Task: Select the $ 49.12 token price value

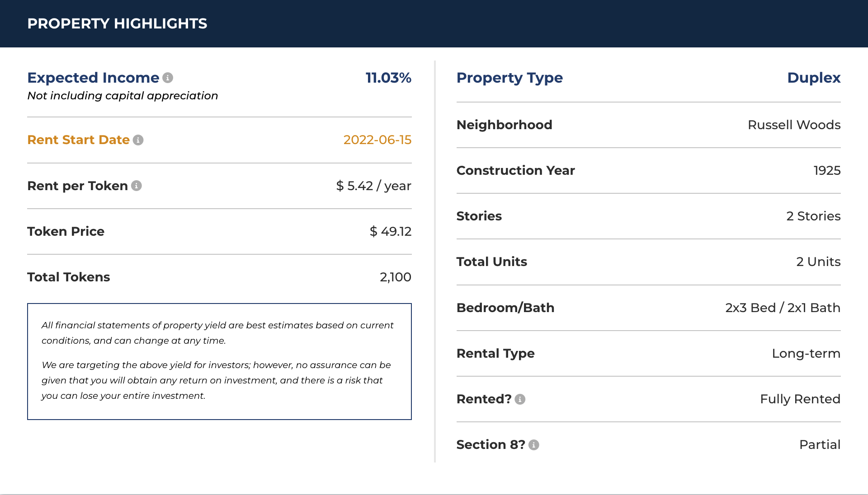Action: (391, 232)
